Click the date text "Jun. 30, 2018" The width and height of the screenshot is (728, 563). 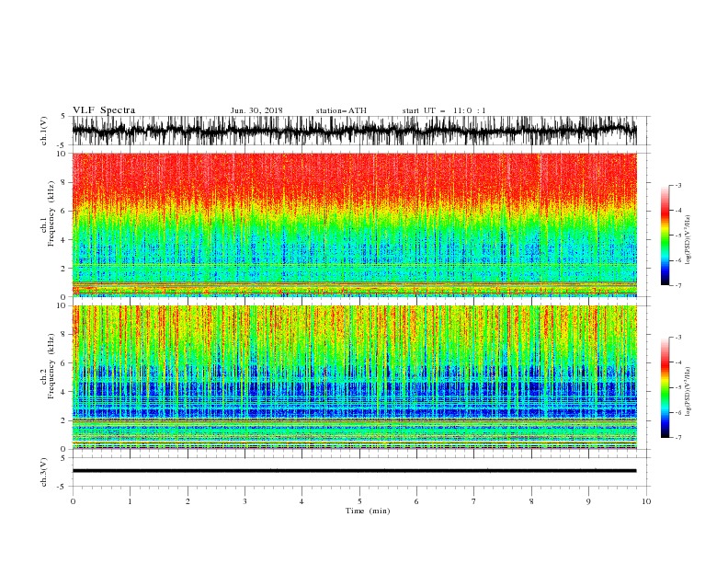256,110
